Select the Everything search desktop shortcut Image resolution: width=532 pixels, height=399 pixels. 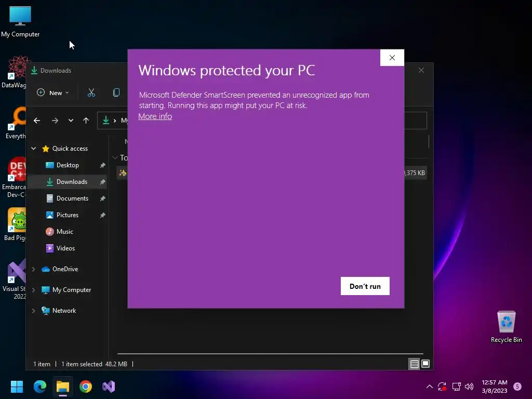15,123
